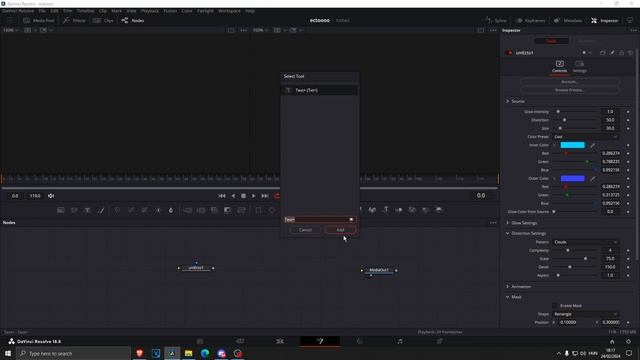The image size is (640, 360).
Task: Select the Text+ tool icon in the toolbar
Action: (87, 210)
